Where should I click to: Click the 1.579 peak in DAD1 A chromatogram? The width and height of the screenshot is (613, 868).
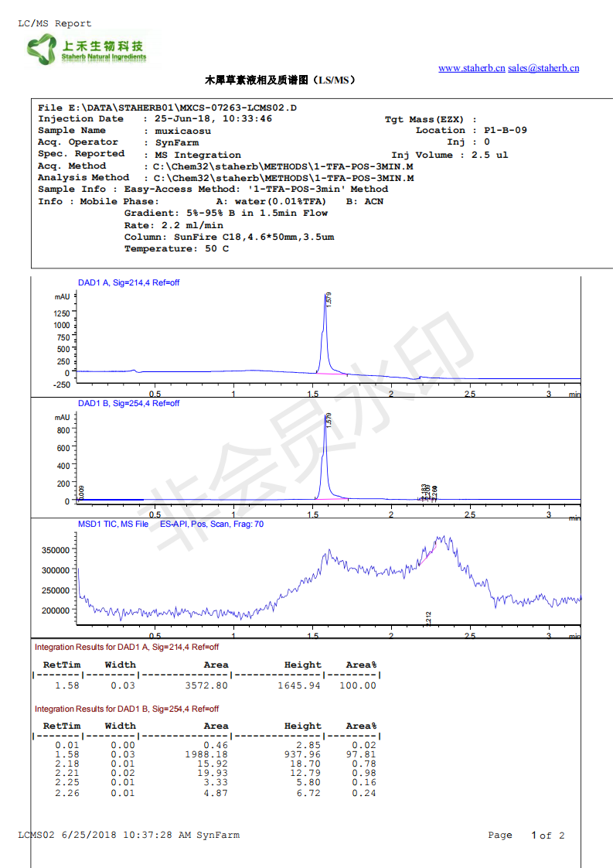(x=325, y=298)
